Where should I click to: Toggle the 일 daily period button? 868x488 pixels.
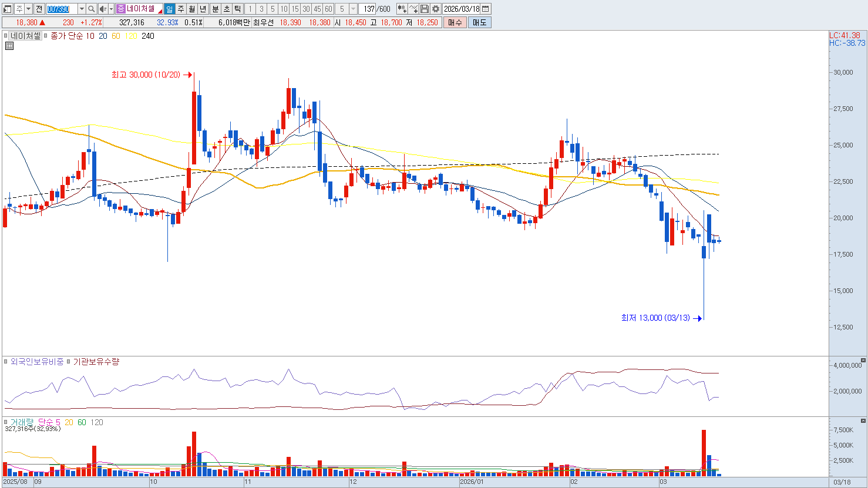[x=169, y=9]
